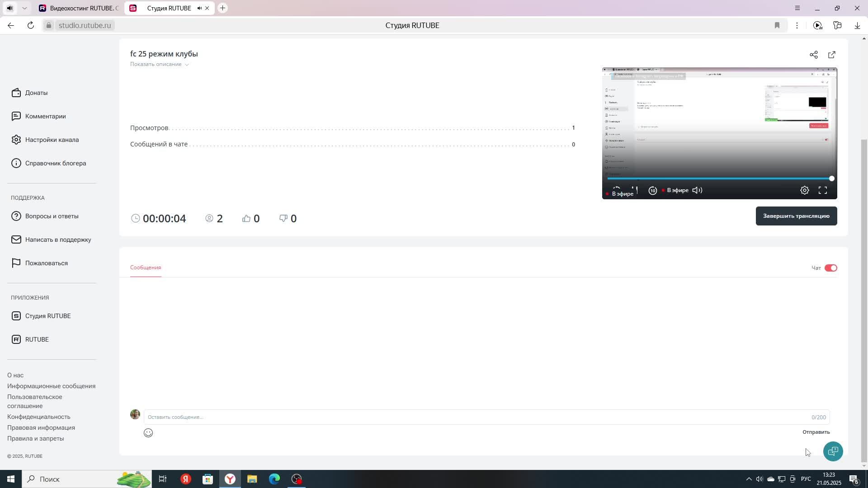Click the share icon for the stream

(x=814, y=55)
